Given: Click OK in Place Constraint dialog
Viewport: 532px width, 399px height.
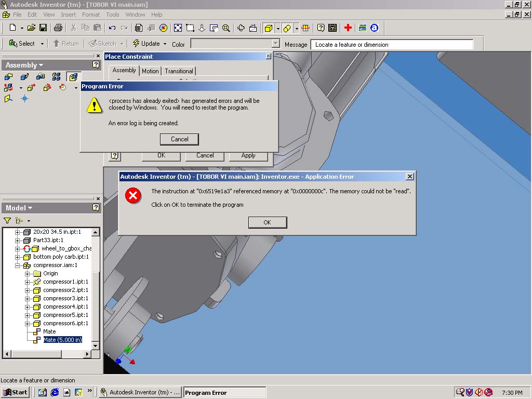Looking at the screenshot, I should (x=161, y=155).
